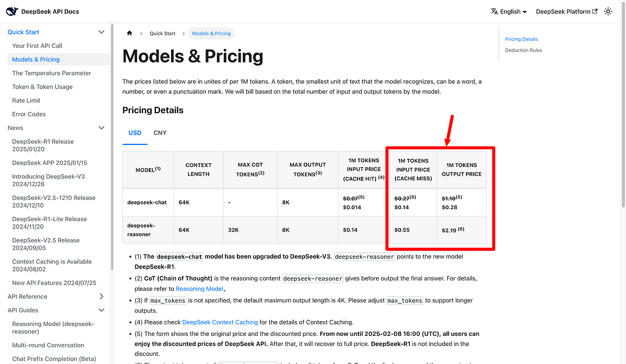Open Context Caching is Available news

coord(52,266)
